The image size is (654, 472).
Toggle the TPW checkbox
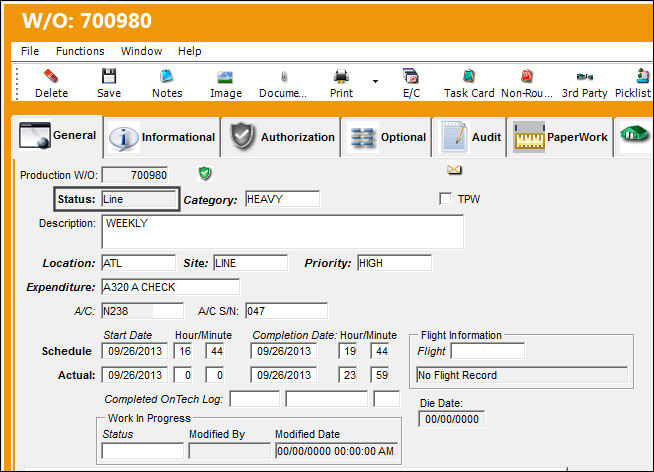[x=445, y=198]
